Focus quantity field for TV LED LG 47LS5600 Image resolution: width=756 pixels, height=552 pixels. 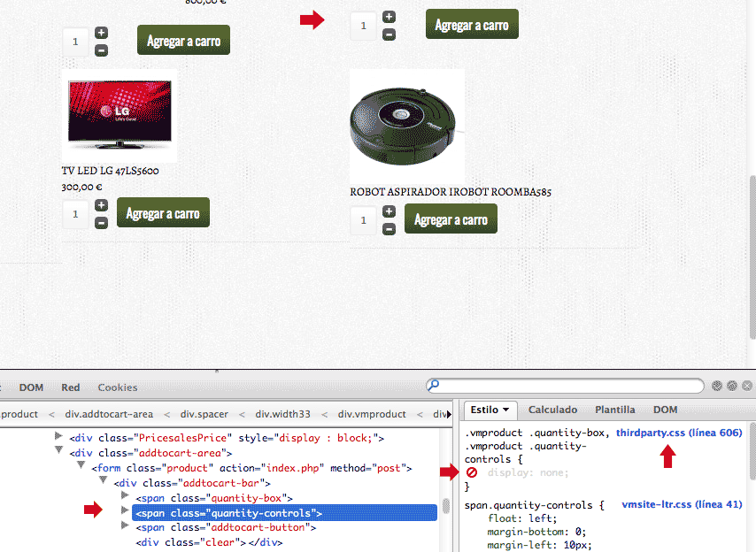click(76, 214)
